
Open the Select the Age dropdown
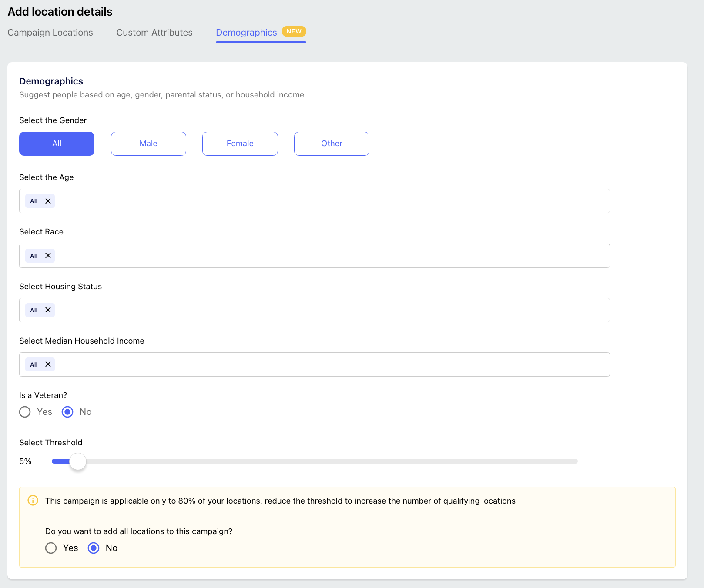click(315, 201)
